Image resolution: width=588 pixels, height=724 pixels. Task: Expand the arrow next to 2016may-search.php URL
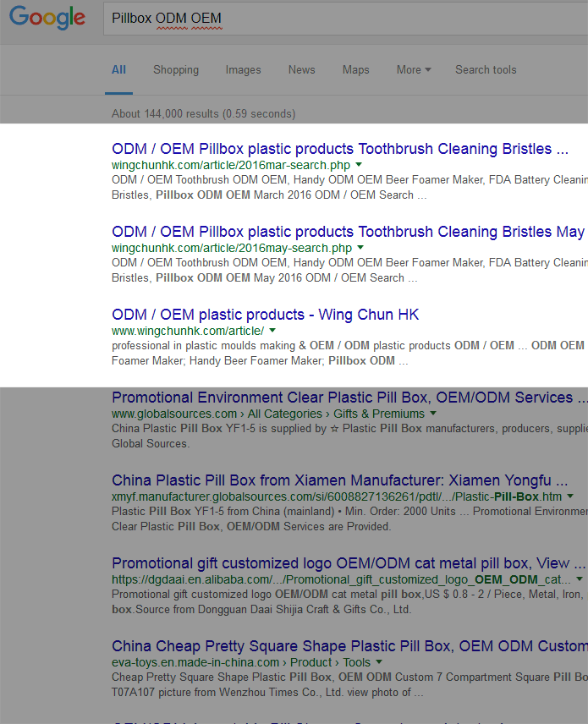click(x=360, y=248)
